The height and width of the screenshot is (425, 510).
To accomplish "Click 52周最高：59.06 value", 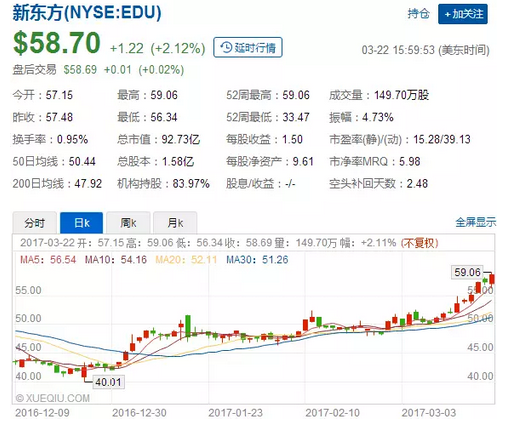I will tap(268, 95).
